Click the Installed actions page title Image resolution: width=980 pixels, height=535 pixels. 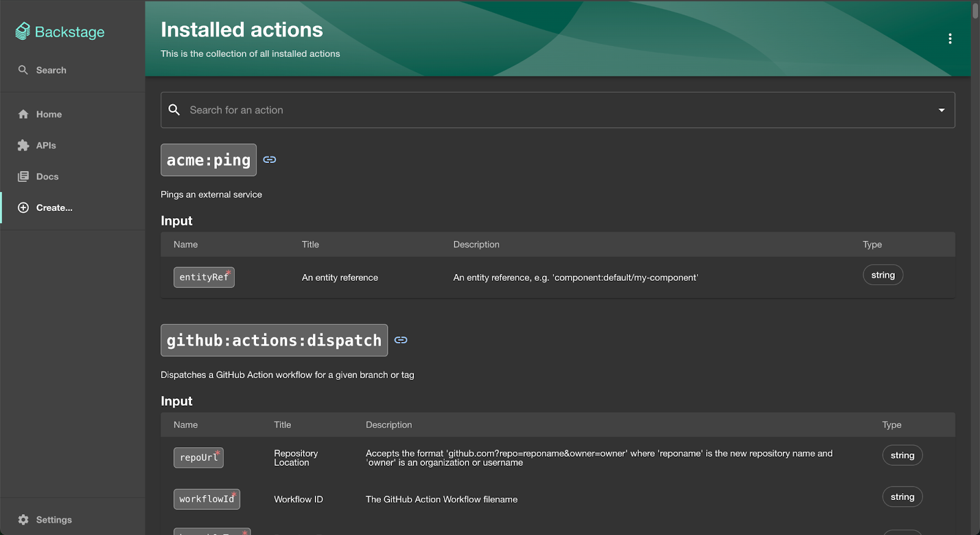[x=242, y=29]
